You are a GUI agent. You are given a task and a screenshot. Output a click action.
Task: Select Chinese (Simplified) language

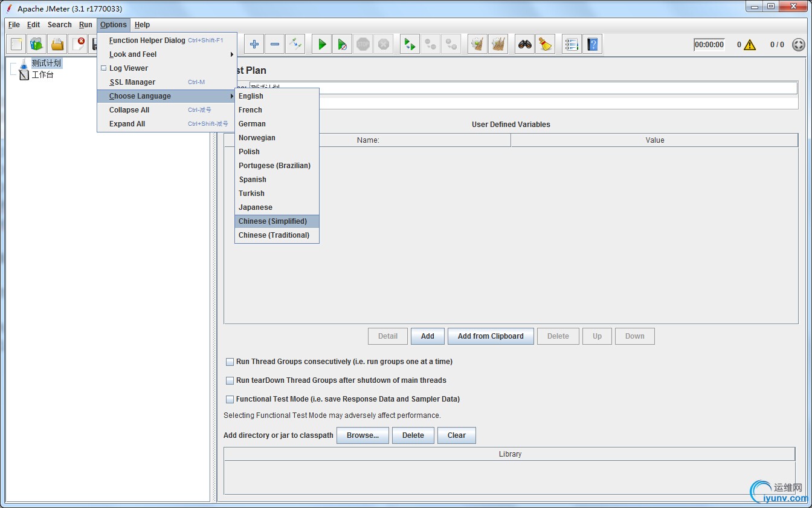coord(277,221)
